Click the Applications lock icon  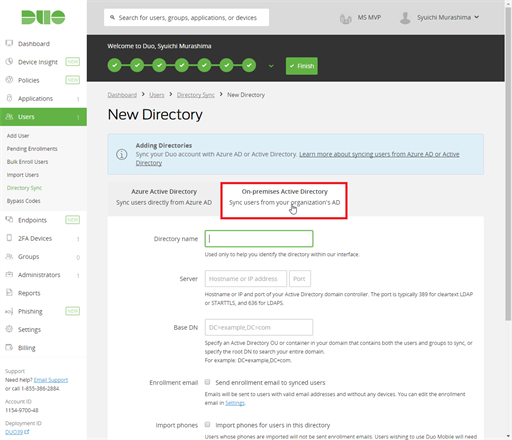tap(9, 98)
